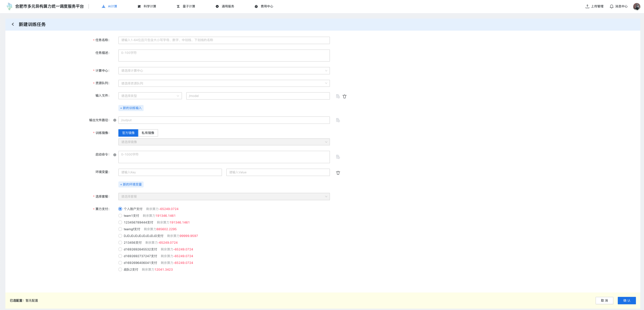Choose 战队2支付 payment option

coord(120,270)
